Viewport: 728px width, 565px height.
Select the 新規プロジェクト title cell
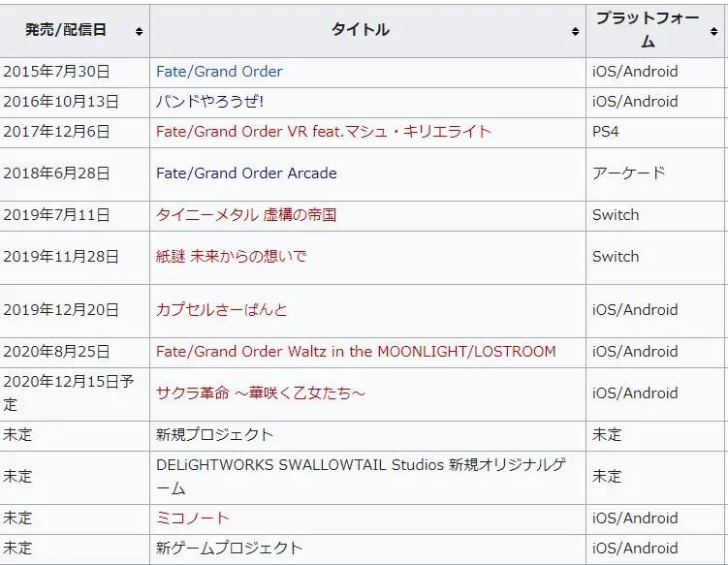tap(367, 435)
